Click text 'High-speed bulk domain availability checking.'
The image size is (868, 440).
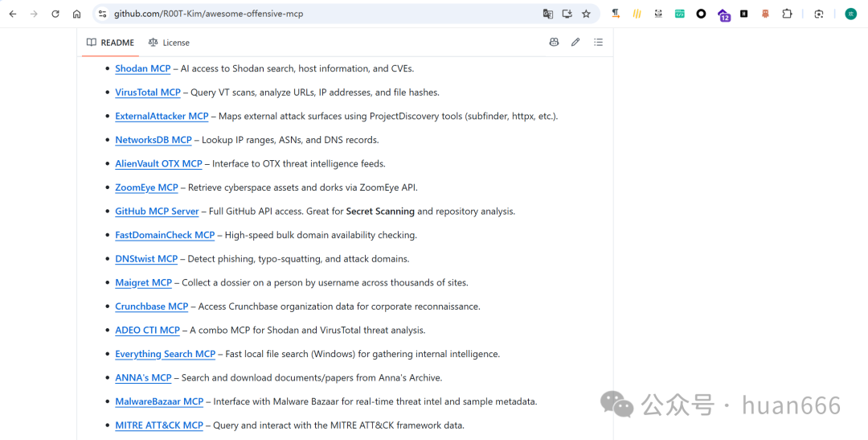(x=321, y=236)
